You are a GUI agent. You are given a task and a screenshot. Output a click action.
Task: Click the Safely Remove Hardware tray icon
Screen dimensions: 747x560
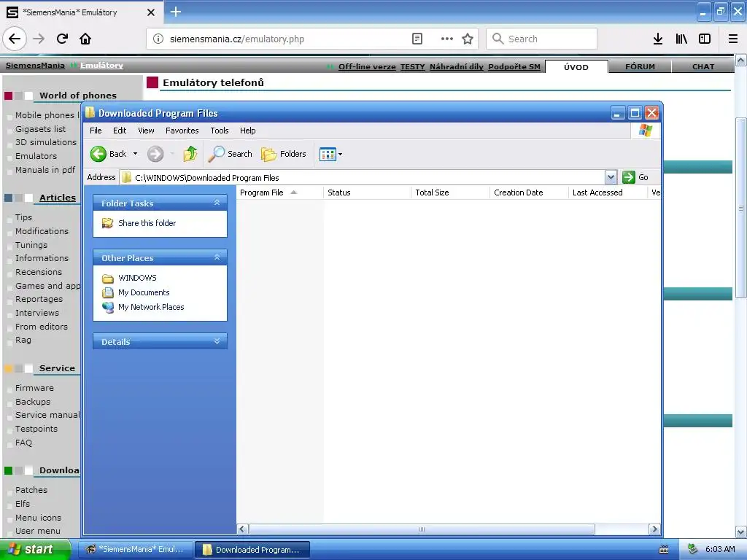692,550
